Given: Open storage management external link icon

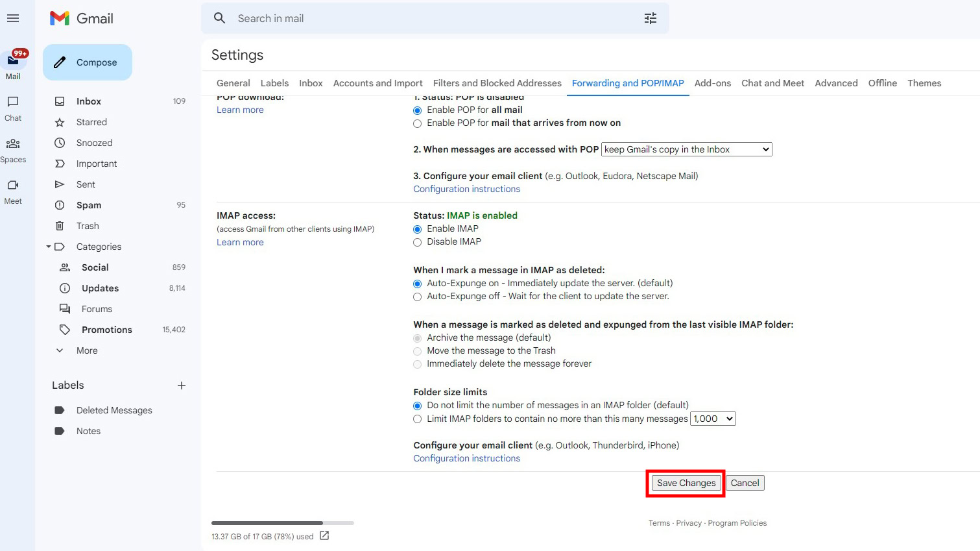Looking at the screenshot, I should (324, 536).
